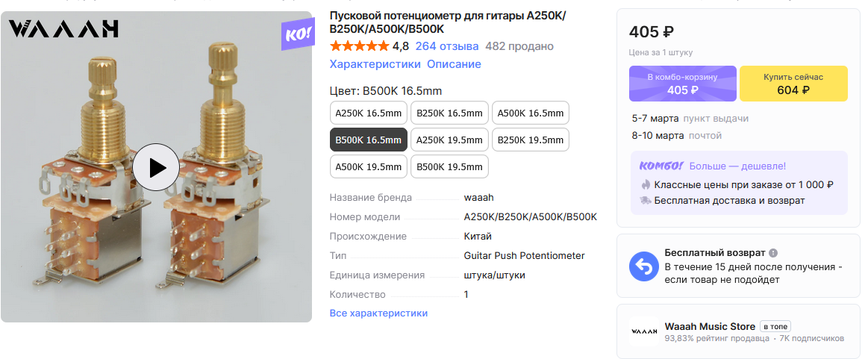This screenshot has width=868, height=359.
Task: Jump to the Описание section
Action: coord(454,64)
